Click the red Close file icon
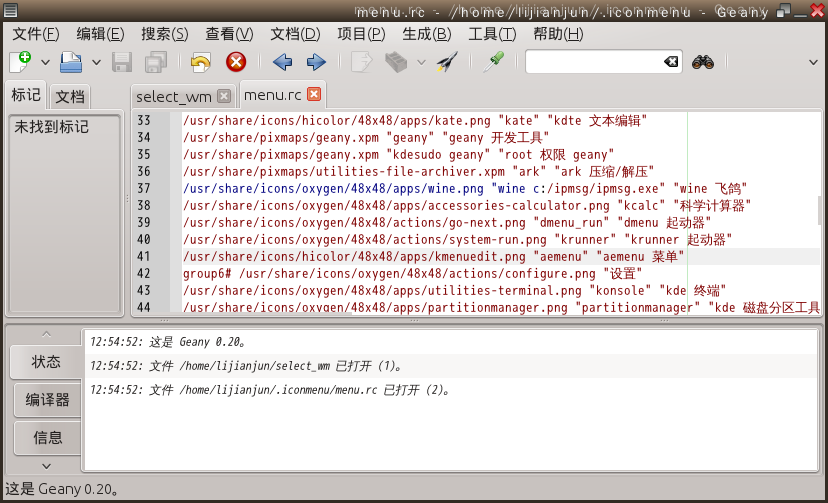828x503 pixels. [236, 62]
